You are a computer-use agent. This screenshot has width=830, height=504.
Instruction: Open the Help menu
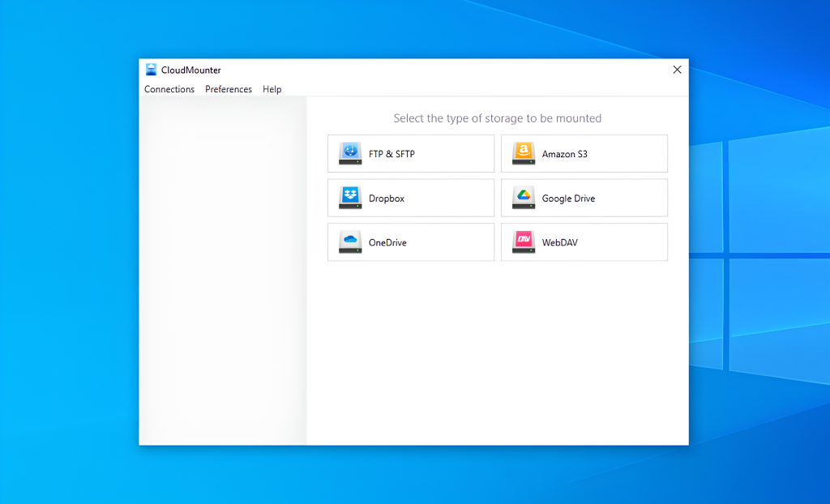click(272, 89)
